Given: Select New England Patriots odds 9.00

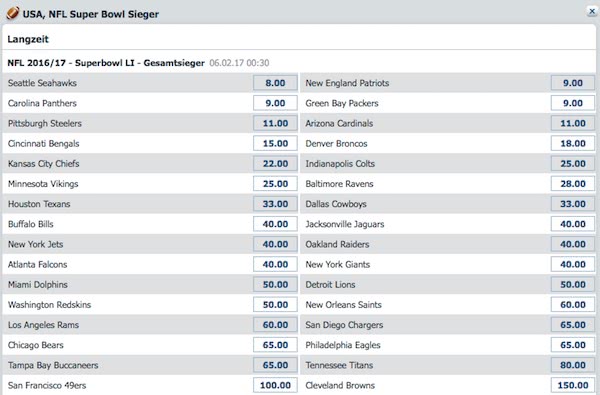Looking at the screenshot, I should [573, 83].
